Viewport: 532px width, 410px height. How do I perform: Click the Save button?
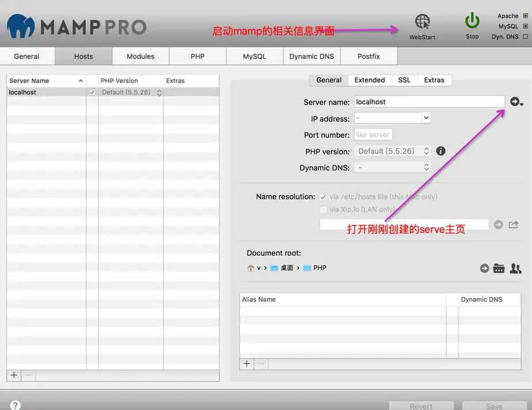pyautogui.click(x=494, y=406)
